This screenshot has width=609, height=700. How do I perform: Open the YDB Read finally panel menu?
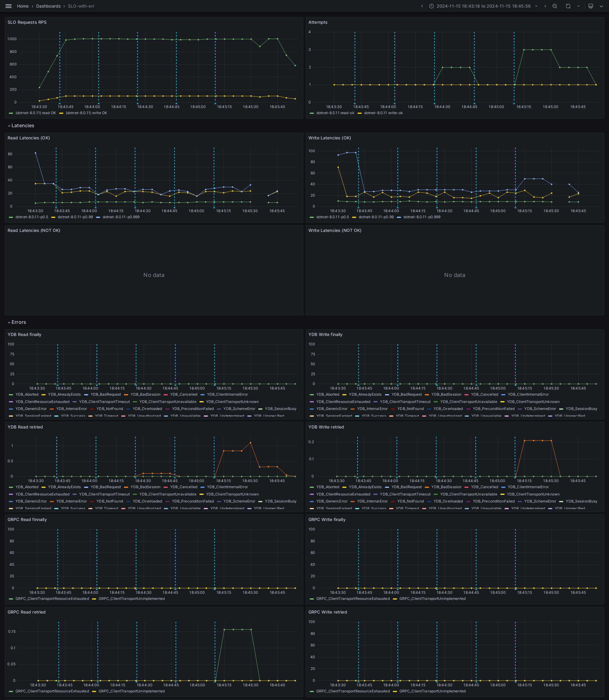click(24, 334)
